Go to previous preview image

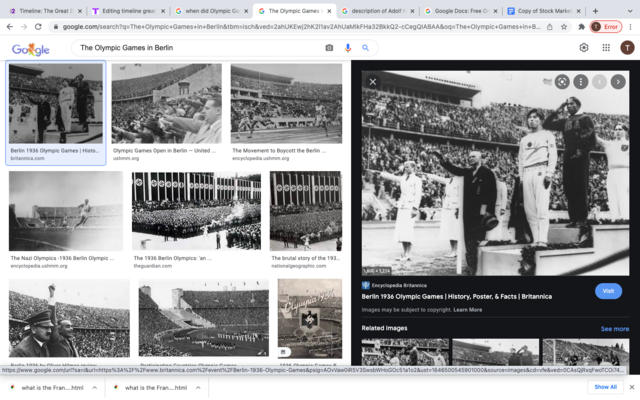click(x=599, y=82)
